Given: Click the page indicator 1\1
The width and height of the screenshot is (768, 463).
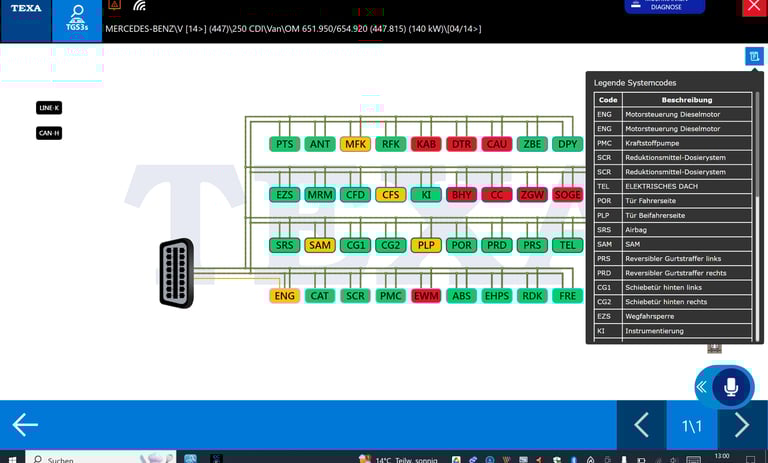Looking at the screenshot, I should pyautogui.click(x=692, y=426).
